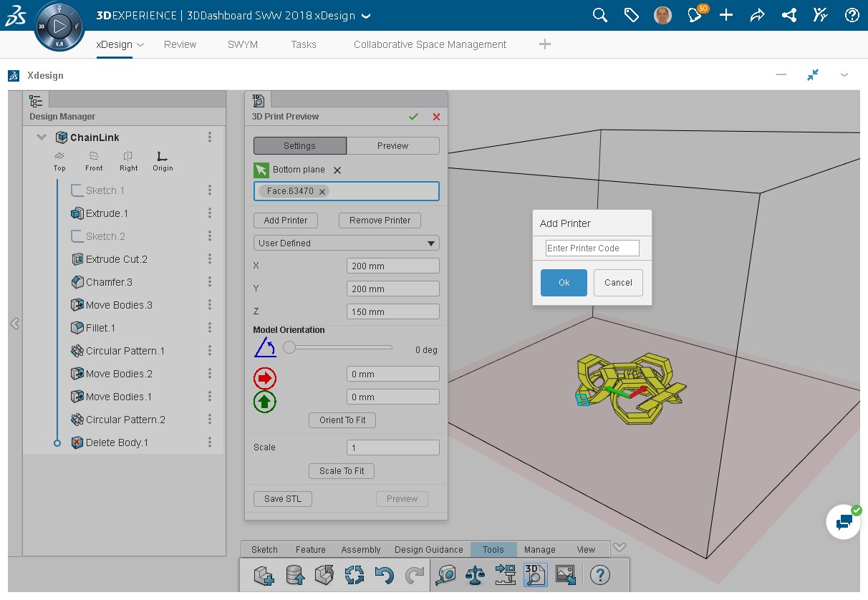Screen dimensions: 868x600
Task: Click the save database upload icon
Action: [x=294, y=574]
